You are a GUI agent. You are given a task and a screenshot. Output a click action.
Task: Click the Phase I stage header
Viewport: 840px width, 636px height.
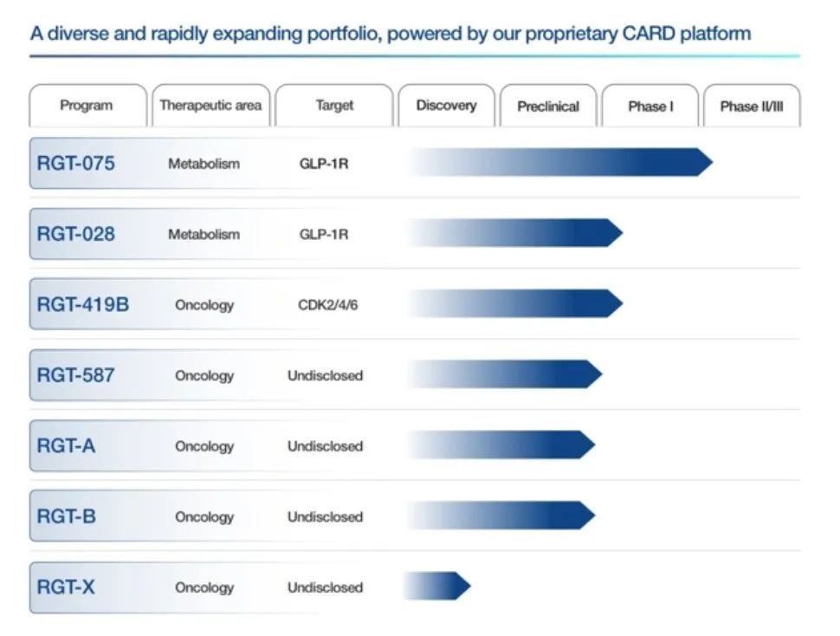[650, 106]
